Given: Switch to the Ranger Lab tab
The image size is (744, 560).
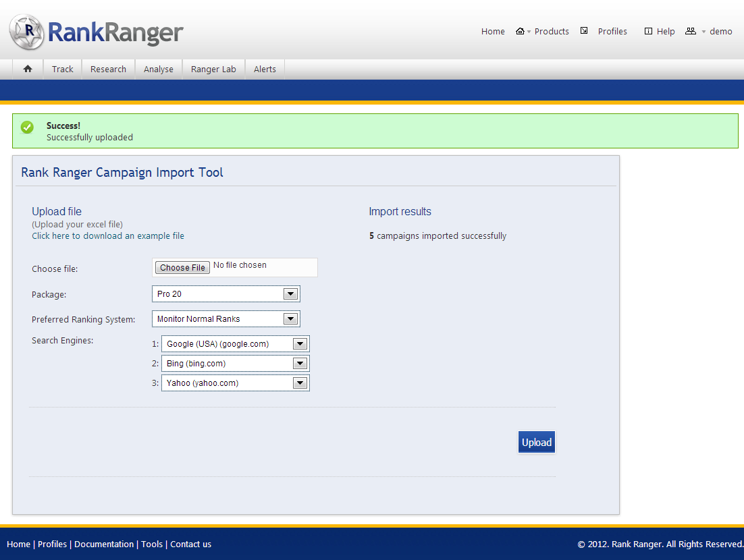Looking at the screenshot, I should (213, 69).
